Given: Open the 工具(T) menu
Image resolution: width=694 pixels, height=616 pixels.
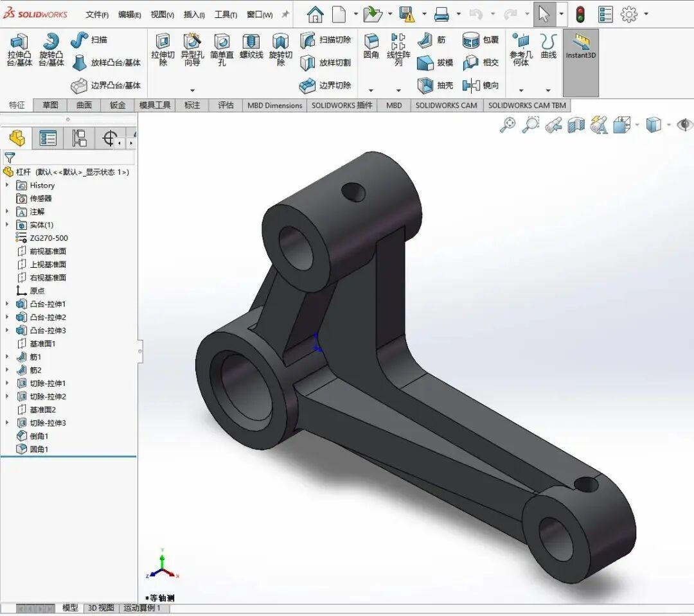Looking at the screenshot, I should point(226,15).
